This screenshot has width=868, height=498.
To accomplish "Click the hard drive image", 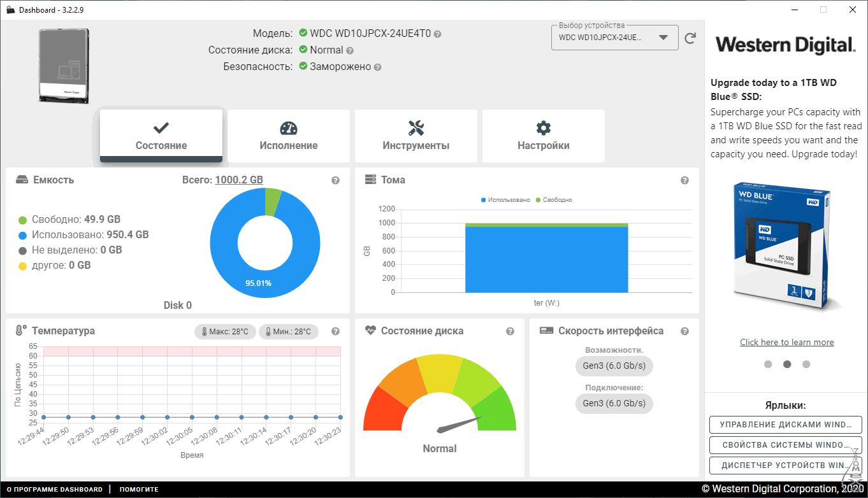I will click(x=64, y=66).
